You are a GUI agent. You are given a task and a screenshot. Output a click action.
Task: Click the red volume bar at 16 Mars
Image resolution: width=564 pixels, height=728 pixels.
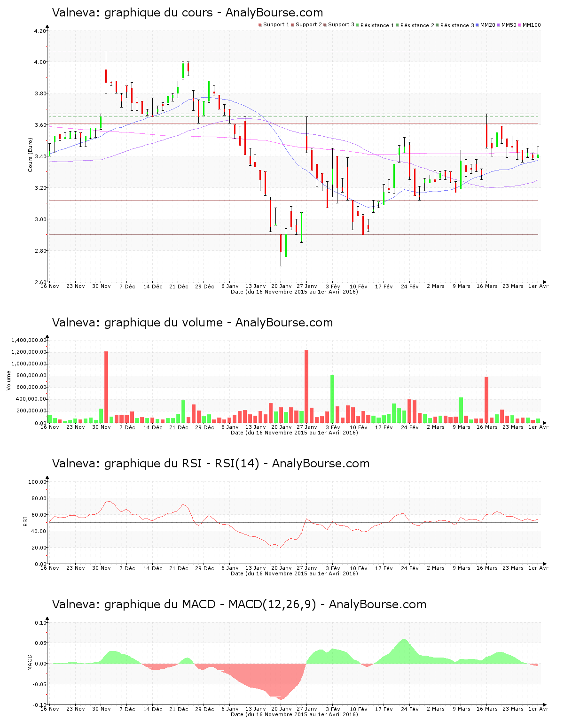[486, 400]
